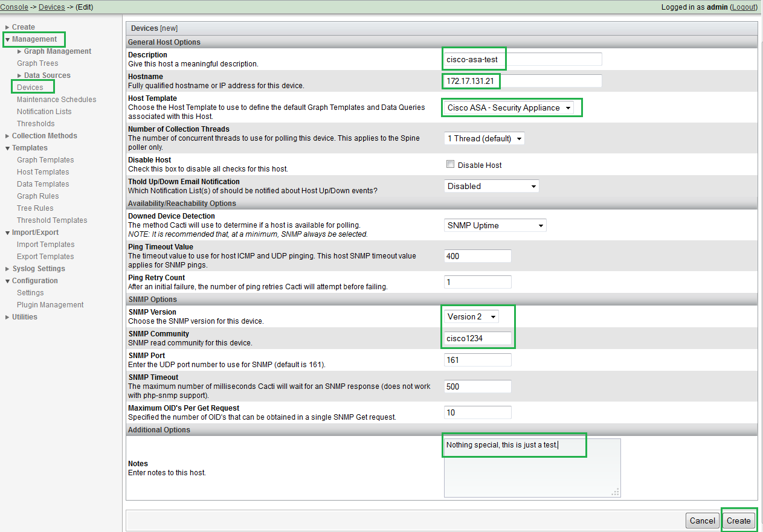Click the Console breadcrumb link

[14, 7]
